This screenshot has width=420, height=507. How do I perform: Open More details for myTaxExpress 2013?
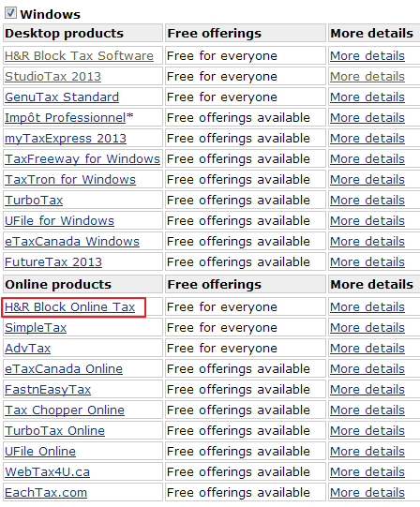[367, 139]
